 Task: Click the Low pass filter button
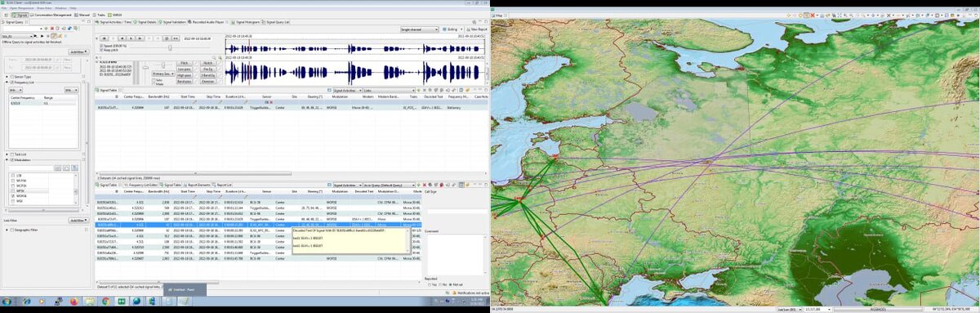point(184,69)
